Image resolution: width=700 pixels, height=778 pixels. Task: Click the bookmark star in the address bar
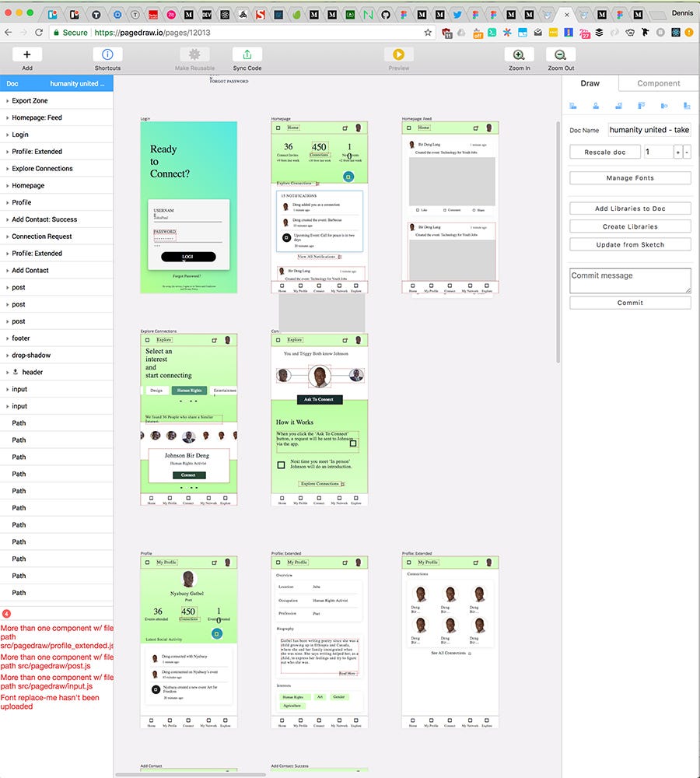tap(426, 33)
